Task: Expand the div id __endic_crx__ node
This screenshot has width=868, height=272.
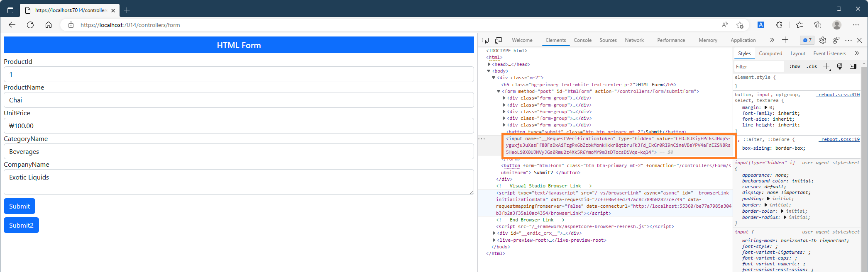Action: 494,233
